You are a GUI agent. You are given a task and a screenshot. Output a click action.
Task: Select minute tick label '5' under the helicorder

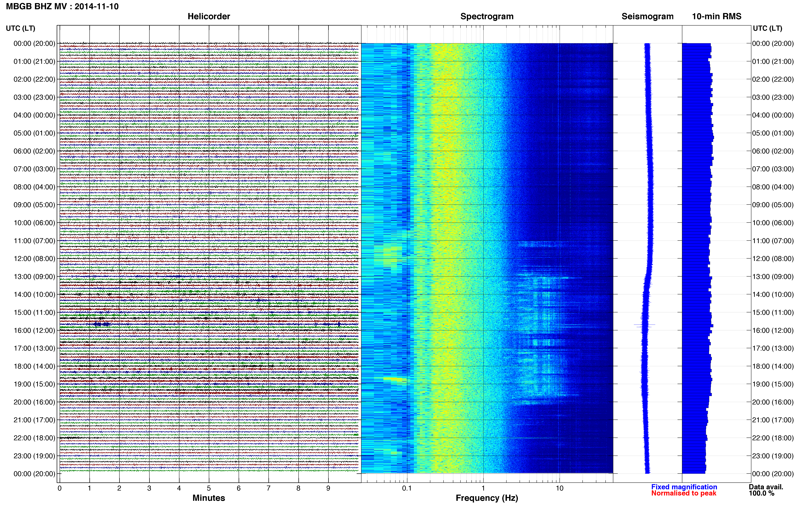coord(209,488)
